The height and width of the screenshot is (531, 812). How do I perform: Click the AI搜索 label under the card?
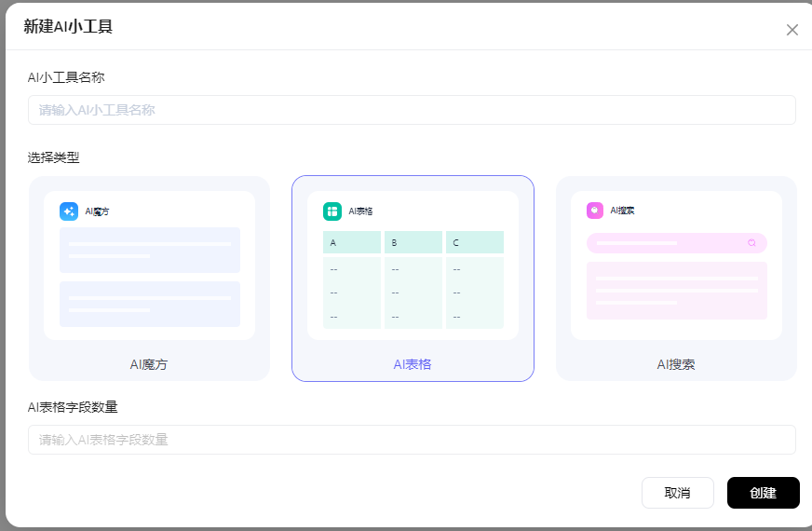point(676,364)
